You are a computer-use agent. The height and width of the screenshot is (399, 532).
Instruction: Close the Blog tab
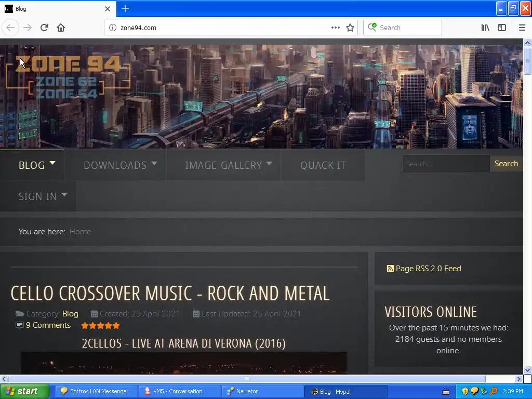point(108,9)
